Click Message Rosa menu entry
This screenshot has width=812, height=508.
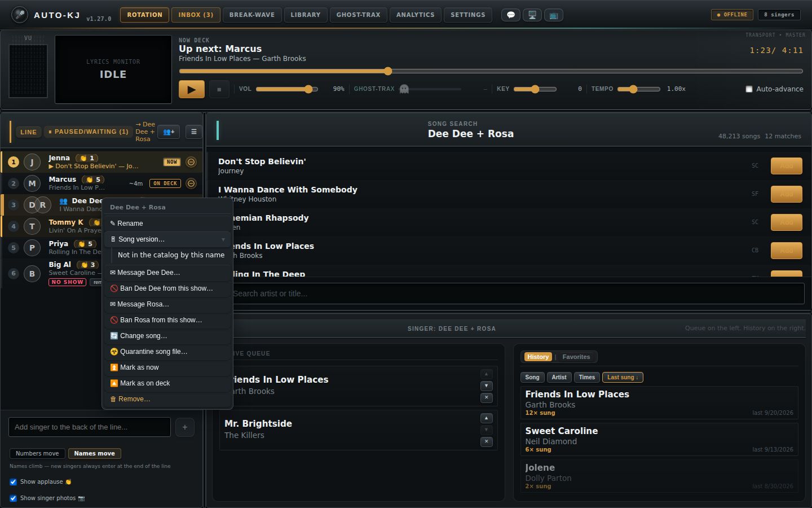pos(167,304)
